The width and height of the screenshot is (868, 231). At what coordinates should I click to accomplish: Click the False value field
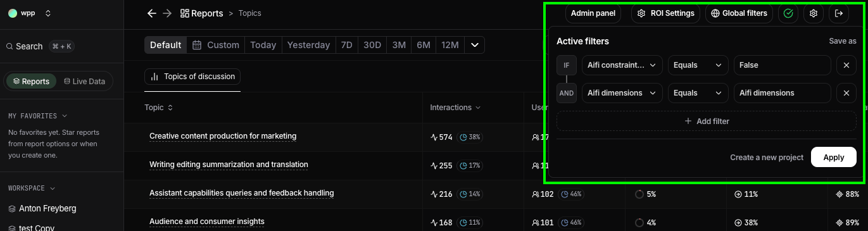click(x=783, y=65)
